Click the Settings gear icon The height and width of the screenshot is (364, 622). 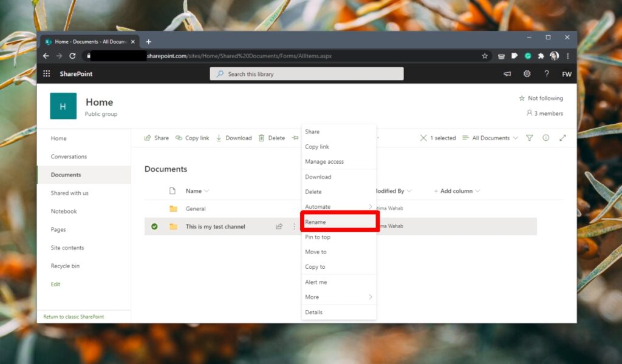(526, 73)
